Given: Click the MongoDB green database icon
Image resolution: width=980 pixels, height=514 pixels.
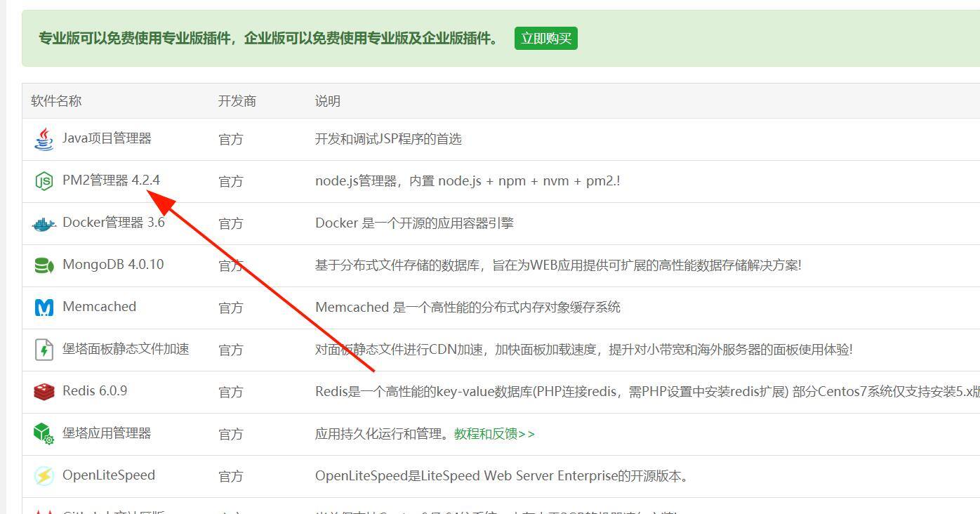Looking at the screenshot, I should click(44, 265).
